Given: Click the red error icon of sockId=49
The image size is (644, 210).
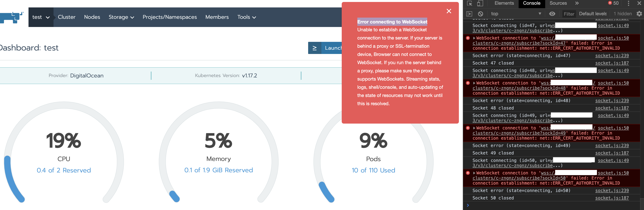Looking at the screenshot, I should [468, 128].
